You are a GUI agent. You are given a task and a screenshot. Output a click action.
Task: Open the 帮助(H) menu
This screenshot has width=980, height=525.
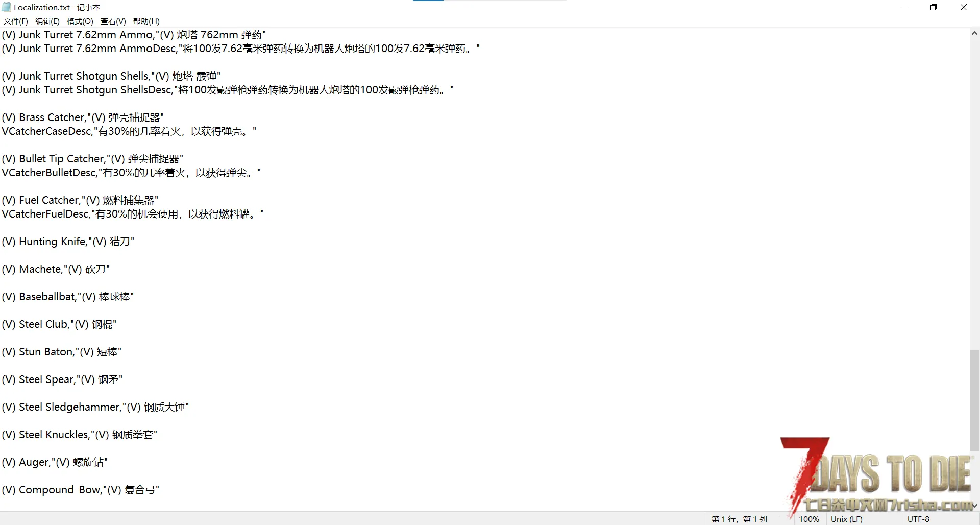pos(146,21)
